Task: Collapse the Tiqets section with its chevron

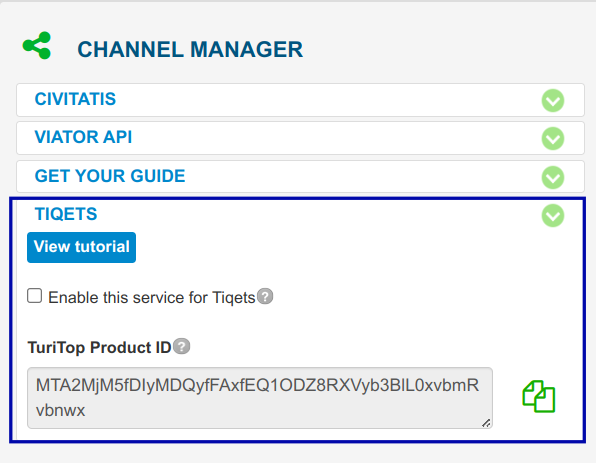Action: click(x=553, y=216)
